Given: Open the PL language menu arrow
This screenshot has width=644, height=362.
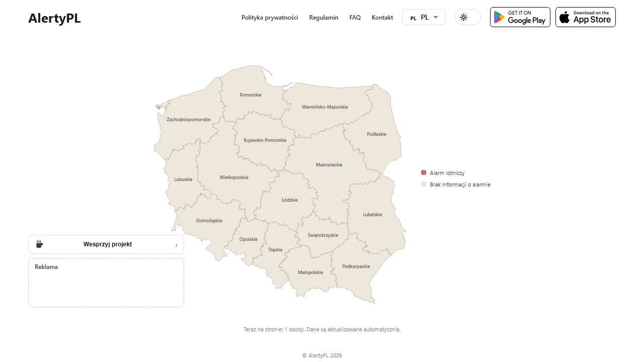Looking at the screenshot, I should point(436,17).
